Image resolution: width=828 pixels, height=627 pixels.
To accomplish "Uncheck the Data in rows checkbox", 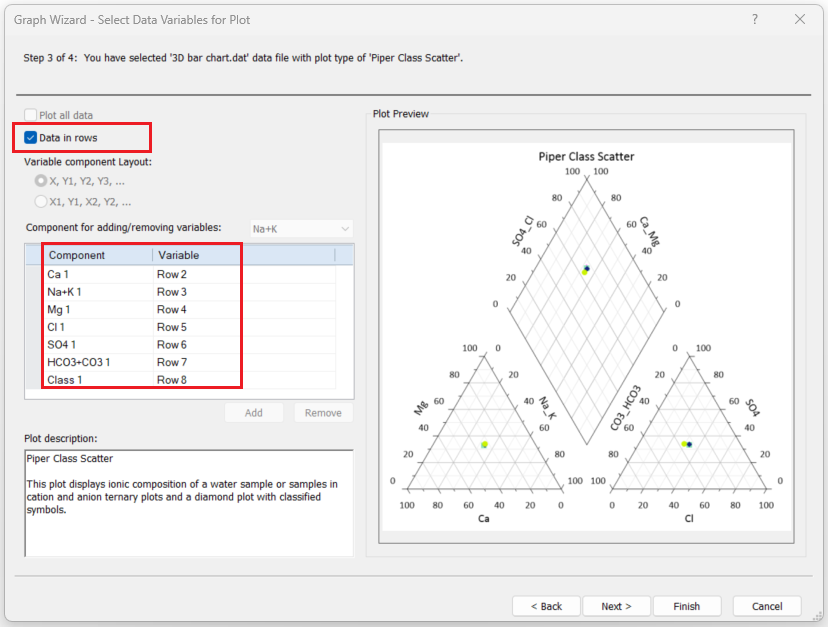I will (x=31, y=137).
